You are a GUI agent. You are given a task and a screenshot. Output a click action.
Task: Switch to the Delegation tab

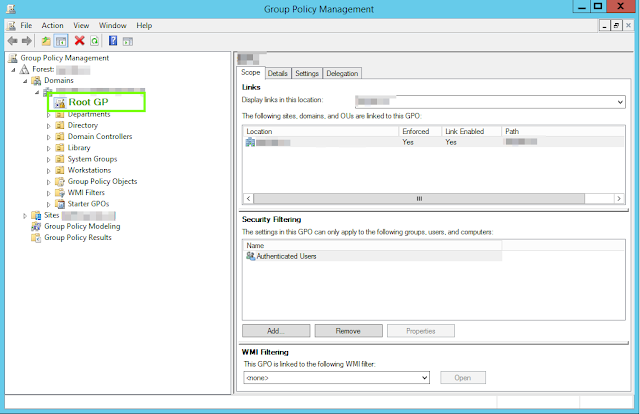(342, 73)
